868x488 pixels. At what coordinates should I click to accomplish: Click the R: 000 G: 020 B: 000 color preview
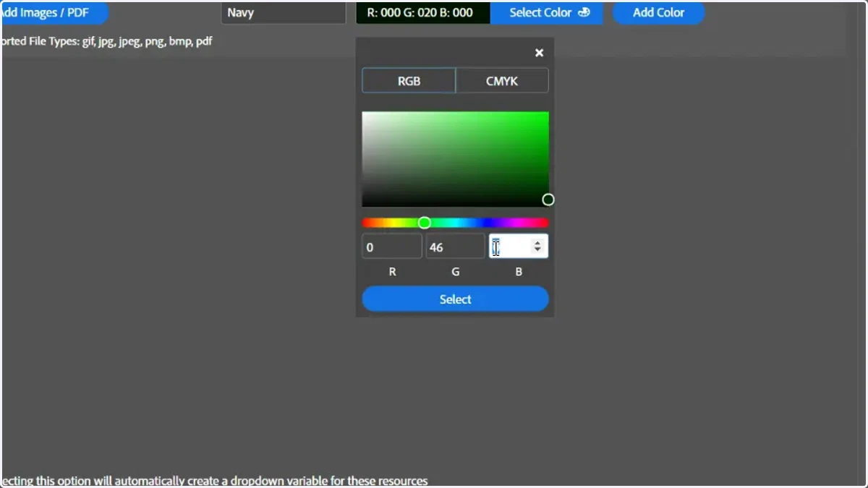tap(423, 12)
